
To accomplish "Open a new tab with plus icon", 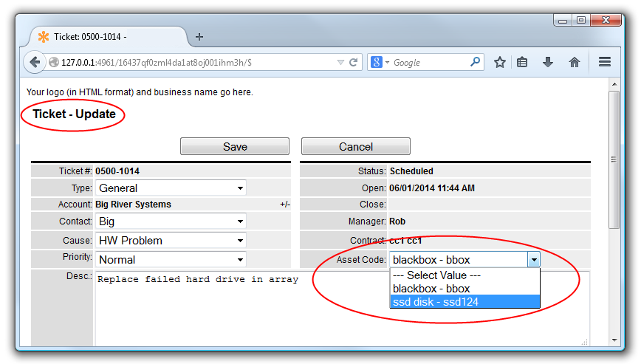I will 199,37.
